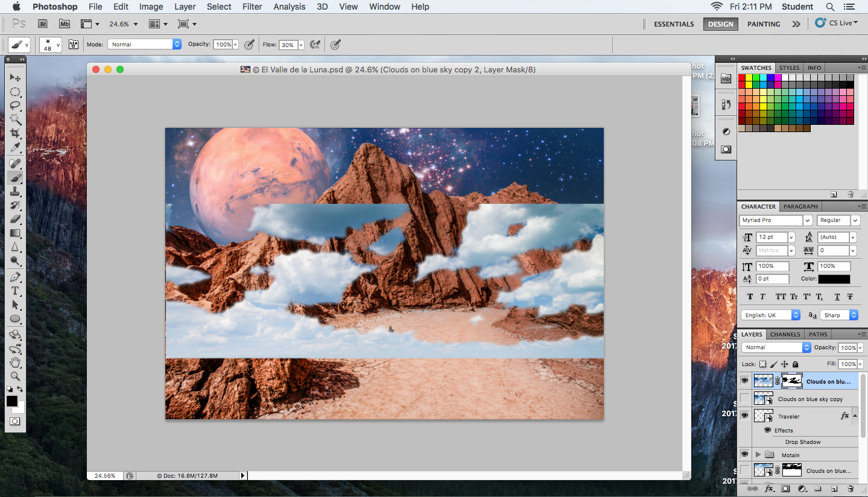Switch to the Channels tab
This screenshot has width=868, height=497.
(x=785, y=334)
